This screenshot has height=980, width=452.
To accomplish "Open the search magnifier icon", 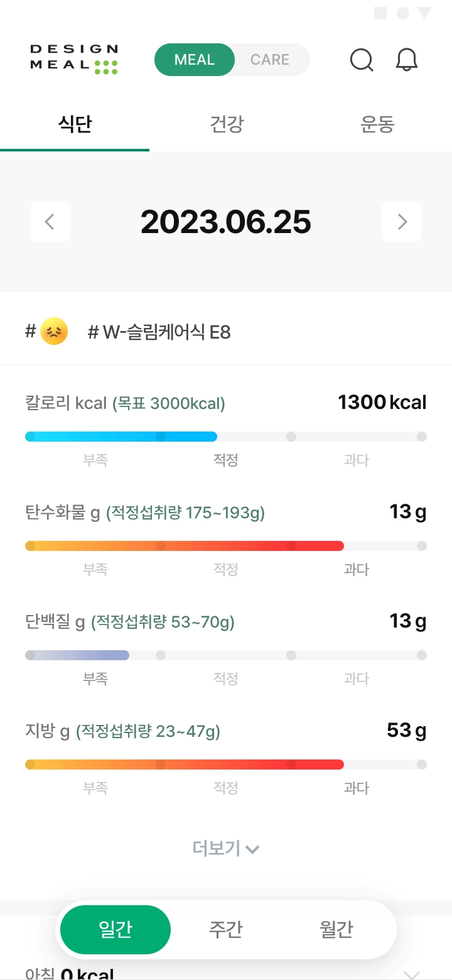I will tap(362, 60).
